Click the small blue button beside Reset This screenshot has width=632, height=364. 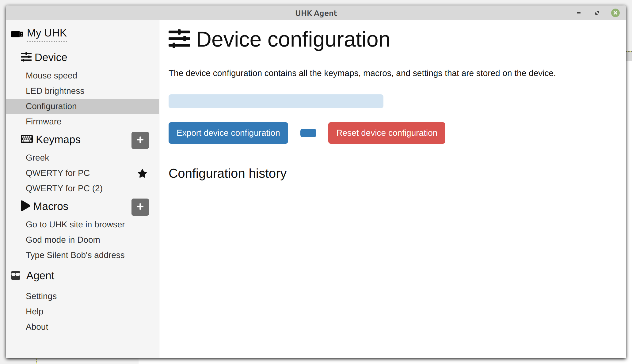(308, 133)
